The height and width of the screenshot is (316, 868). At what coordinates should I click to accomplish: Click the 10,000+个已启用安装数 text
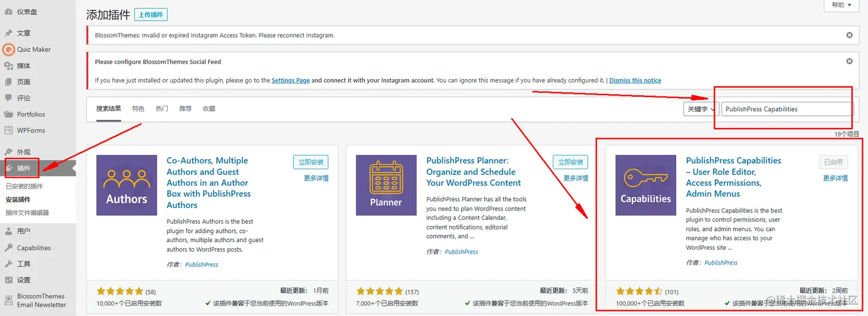coord(129,303)
